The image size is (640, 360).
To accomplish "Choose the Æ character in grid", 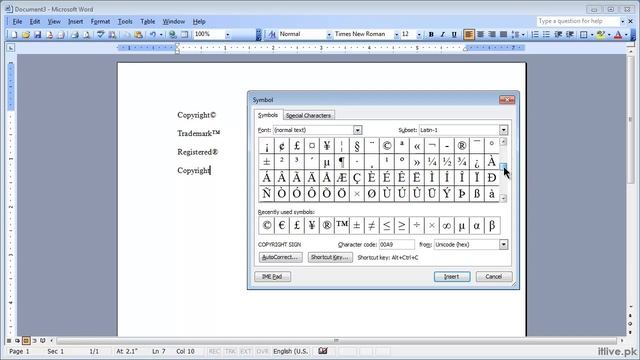I will click(342, 178).
